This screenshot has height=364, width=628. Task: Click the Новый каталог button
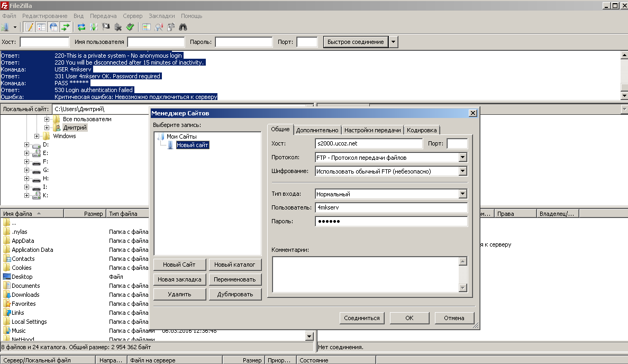[235, 265]
